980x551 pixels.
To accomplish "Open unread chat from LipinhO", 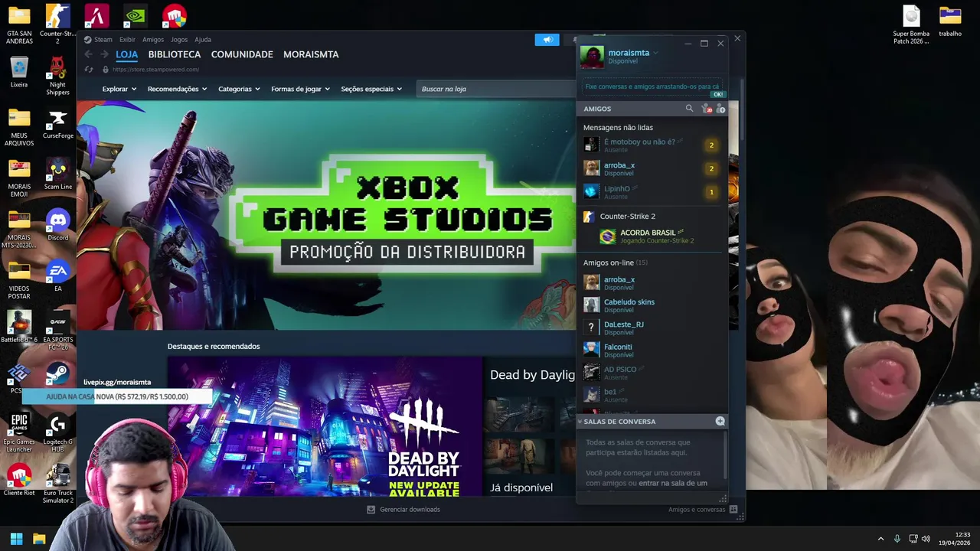I will (652, 191).
